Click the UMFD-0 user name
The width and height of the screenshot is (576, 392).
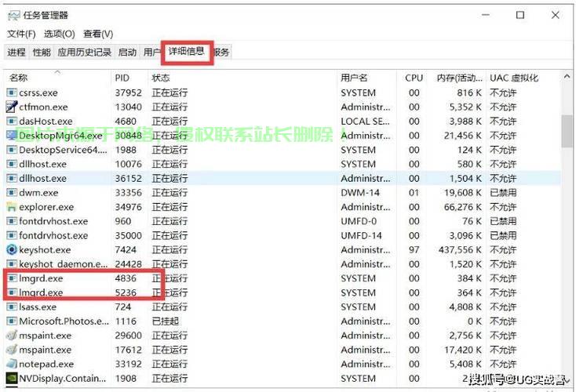click(x=359, y=221)
